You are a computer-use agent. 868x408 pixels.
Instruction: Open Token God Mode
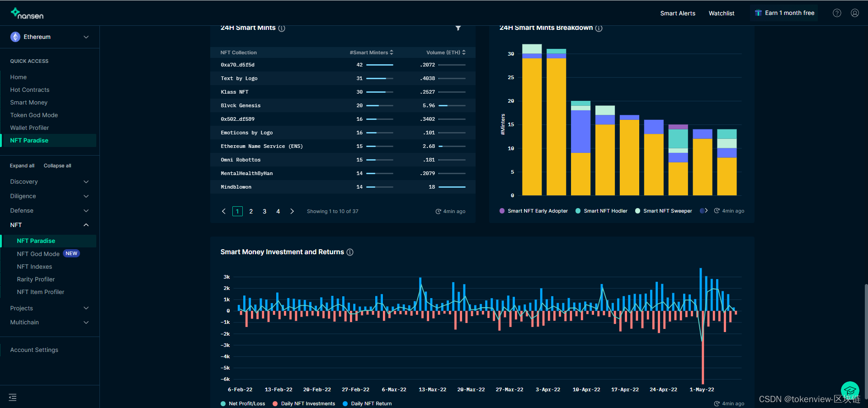(x=34, y=115)
